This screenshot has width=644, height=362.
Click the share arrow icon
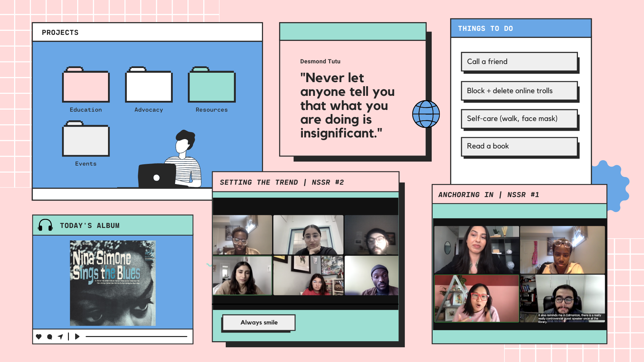point(60,337)
